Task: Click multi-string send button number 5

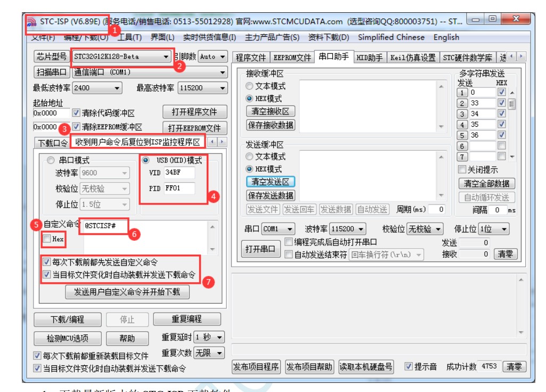Action: [462, 135]
